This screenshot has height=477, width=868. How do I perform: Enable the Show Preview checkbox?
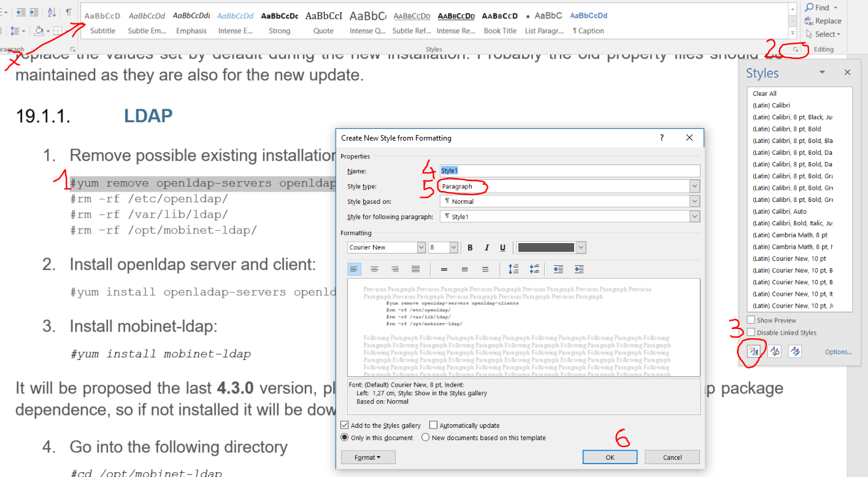pos(751,320)
